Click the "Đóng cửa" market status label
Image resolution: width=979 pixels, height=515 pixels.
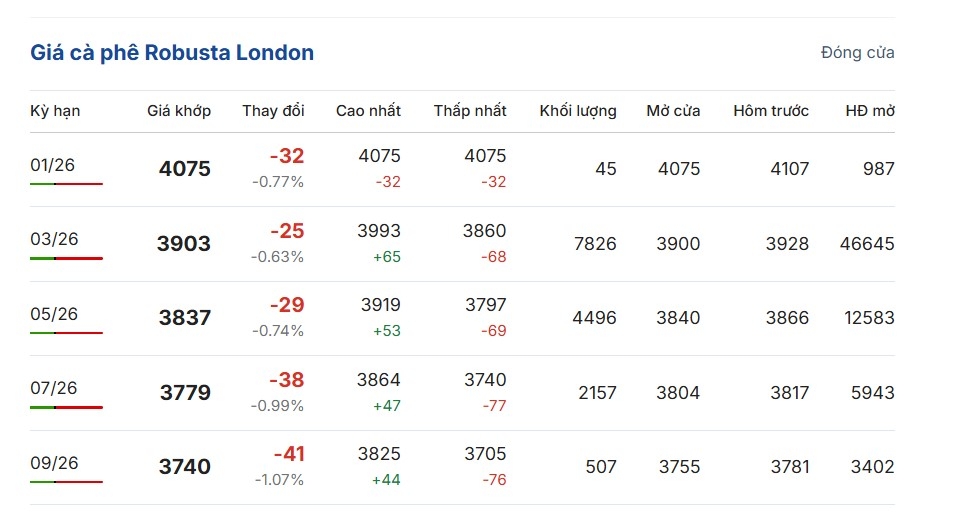click(857, 53)
